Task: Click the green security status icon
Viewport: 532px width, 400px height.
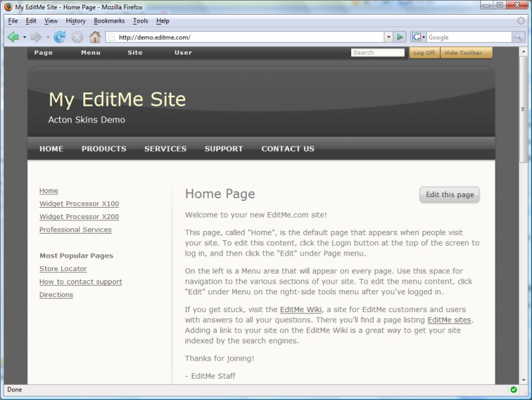Action: click(x=513, y=389)
